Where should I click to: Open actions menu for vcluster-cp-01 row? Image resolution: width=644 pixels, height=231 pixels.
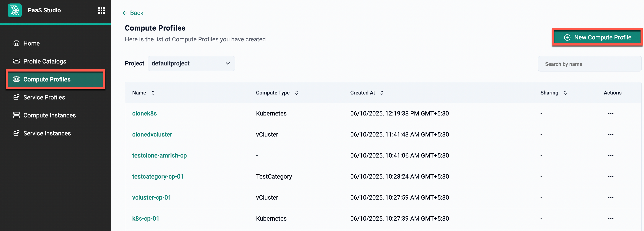tap(611, 198)
